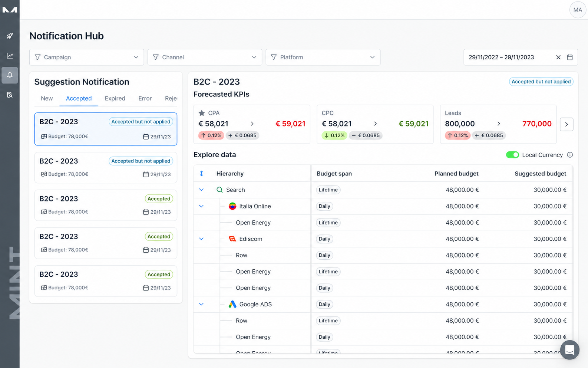Image resolution: width=588 pixels, height=368 pixels.
Task: Collapse the Search hierarchy row
Action: click(x=201, y=190)
